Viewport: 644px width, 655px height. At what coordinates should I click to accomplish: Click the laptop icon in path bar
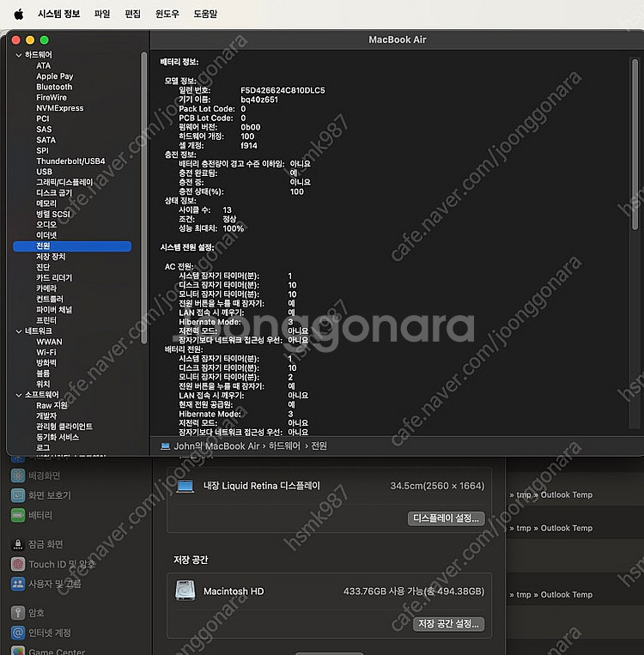(x=166, y=446)
